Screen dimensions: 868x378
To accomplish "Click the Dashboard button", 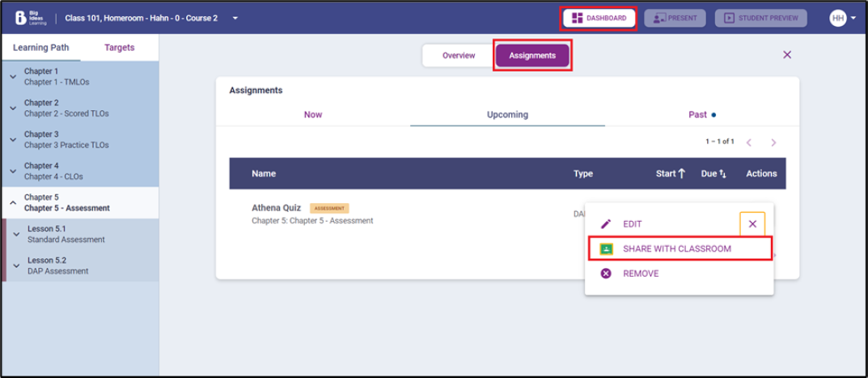I will [599, 18].
